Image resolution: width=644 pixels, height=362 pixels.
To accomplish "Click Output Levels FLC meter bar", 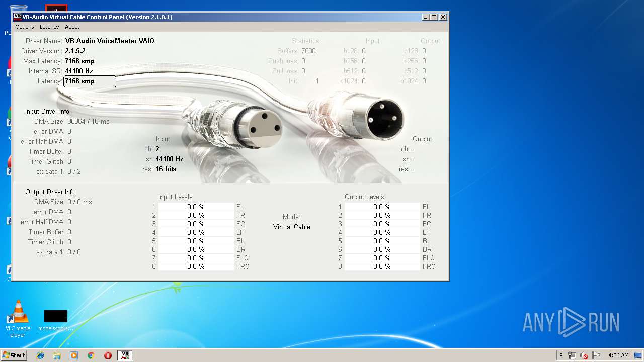I will click(x=382, y=258).
